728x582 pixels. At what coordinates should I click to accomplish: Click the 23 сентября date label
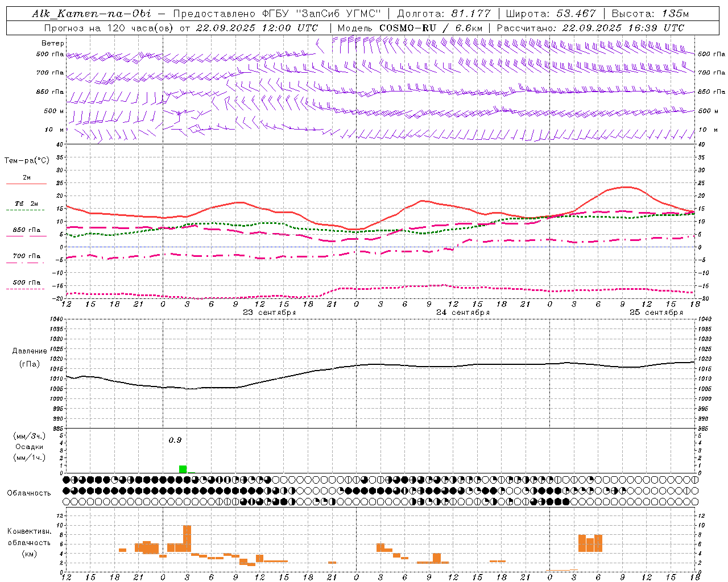[270, 313]
